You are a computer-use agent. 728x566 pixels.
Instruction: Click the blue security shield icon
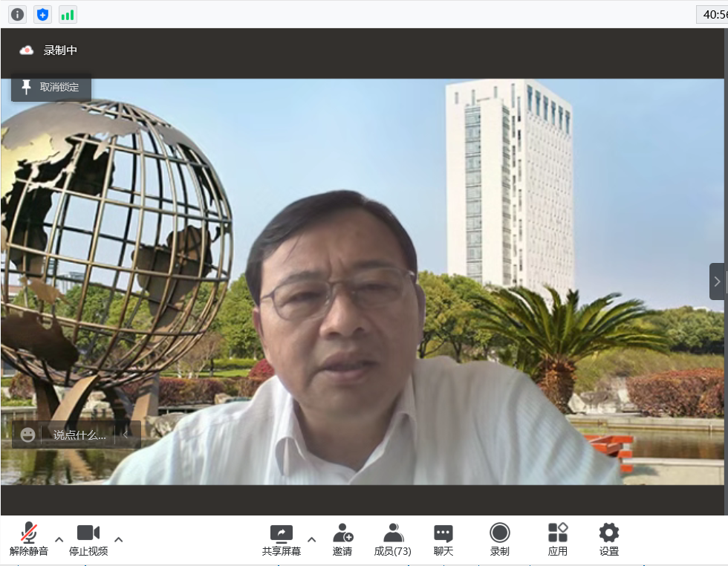(42, 14)
